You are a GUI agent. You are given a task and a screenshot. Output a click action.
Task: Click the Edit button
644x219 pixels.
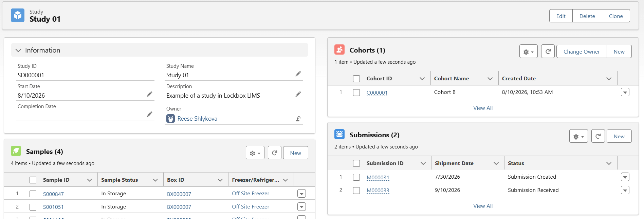[x=561, y=16]
